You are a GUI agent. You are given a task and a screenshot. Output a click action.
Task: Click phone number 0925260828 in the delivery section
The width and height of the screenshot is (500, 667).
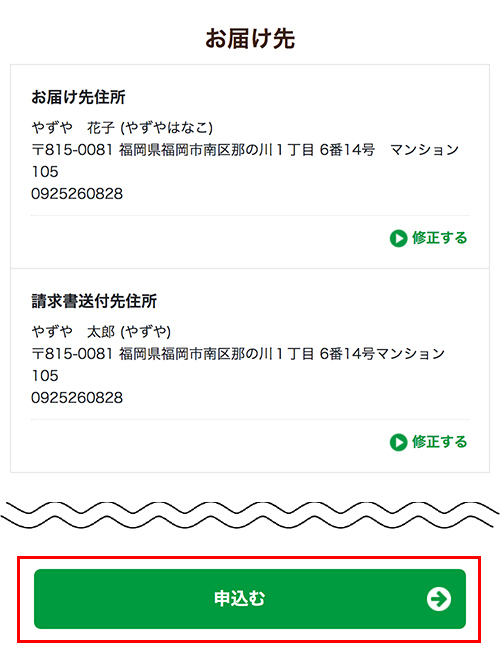pyautogui.click(x=77, y=194)
